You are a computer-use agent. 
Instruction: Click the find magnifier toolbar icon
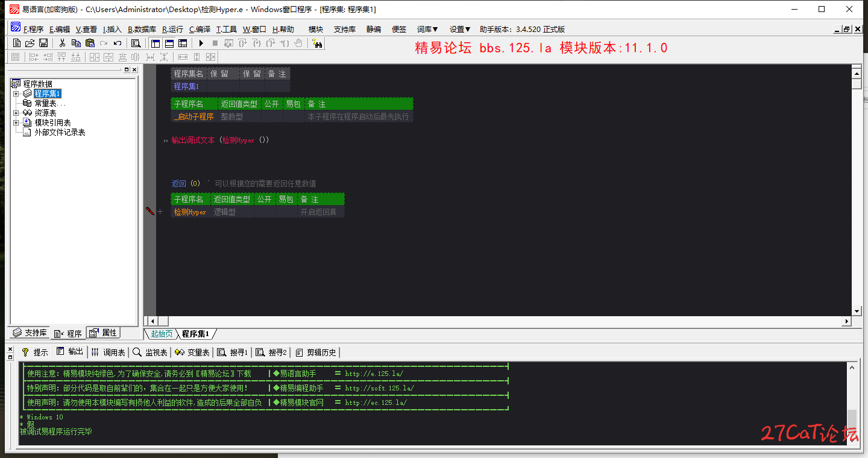(x=136, y=43)
